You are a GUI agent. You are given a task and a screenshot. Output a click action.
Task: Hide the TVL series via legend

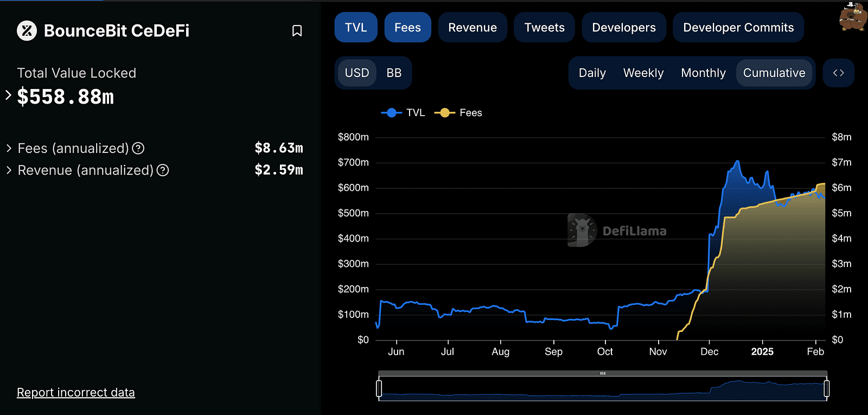click(403, 113)
